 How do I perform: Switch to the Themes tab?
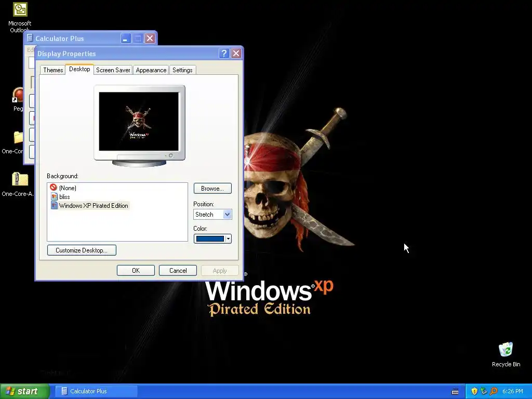[x=53, y=70]
